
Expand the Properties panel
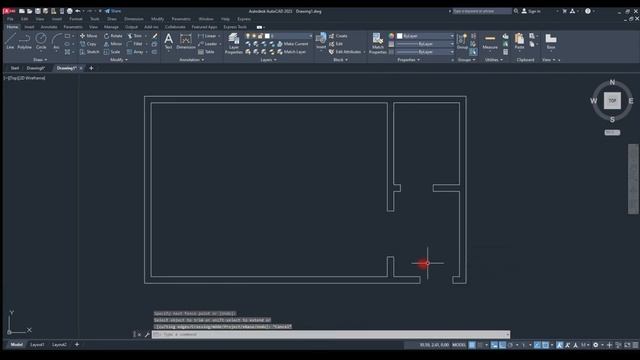[x=408, y=60]
